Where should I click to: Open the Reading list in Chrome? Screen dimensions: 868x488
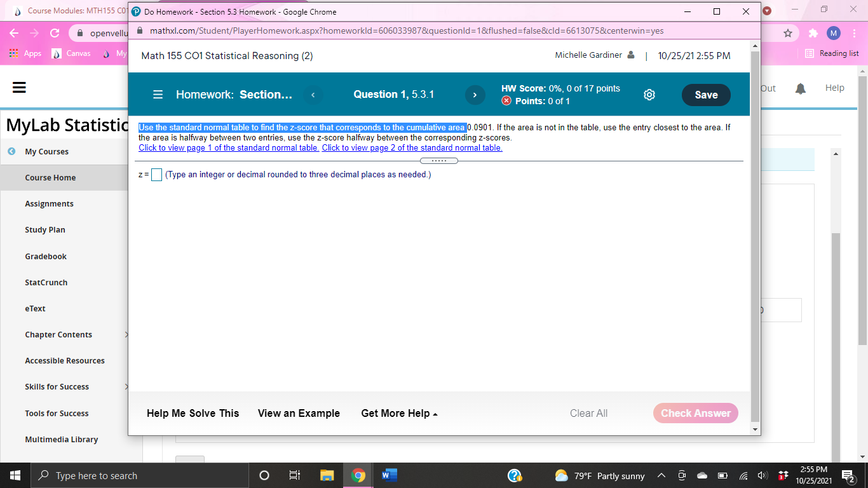point(832,53)
